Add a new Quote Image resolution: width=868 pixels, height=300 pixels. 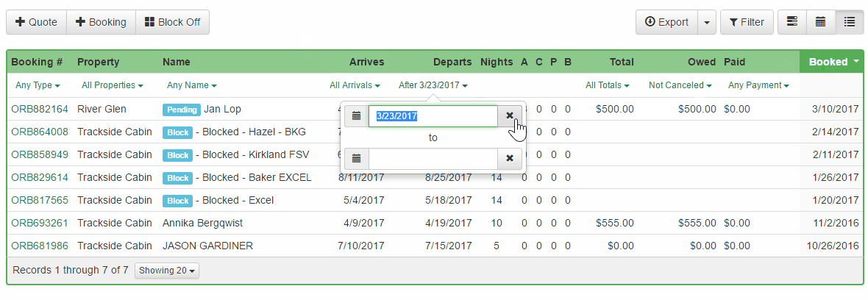37,22
